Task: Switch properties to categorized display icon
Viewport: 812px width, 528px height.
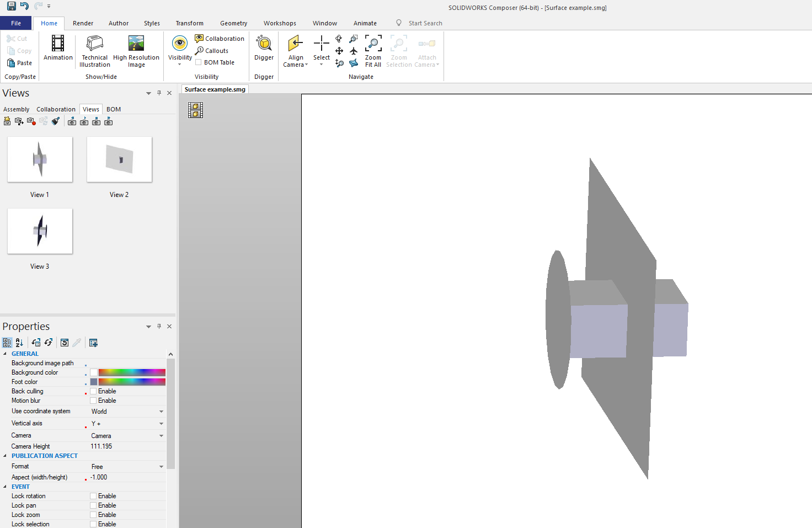Action: (x=7, y=343)
